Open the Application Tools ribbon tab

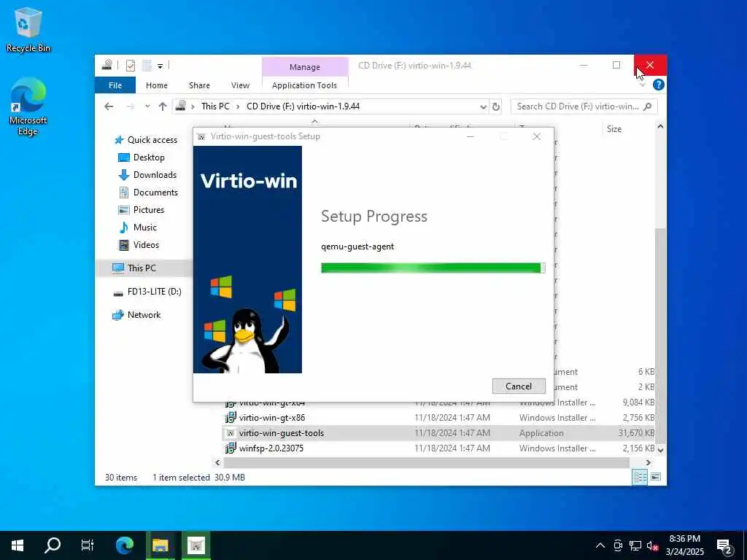click(304, 85)
